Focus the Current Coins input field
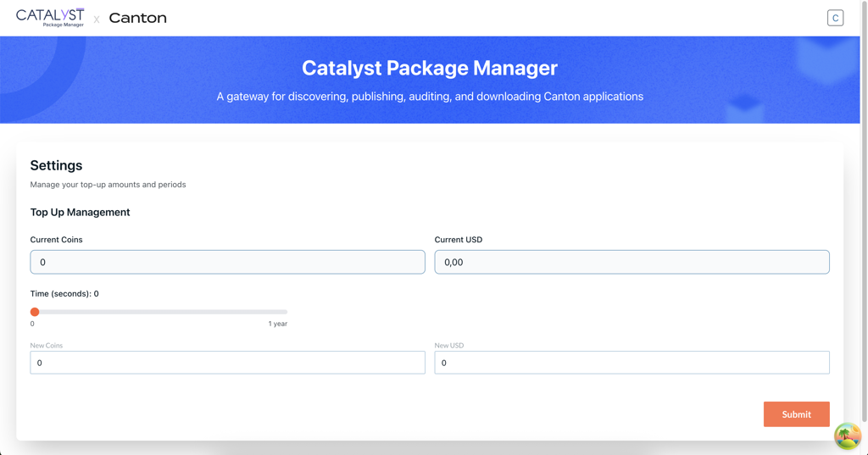Screen dimensions: 868x455 coord(227,262)
